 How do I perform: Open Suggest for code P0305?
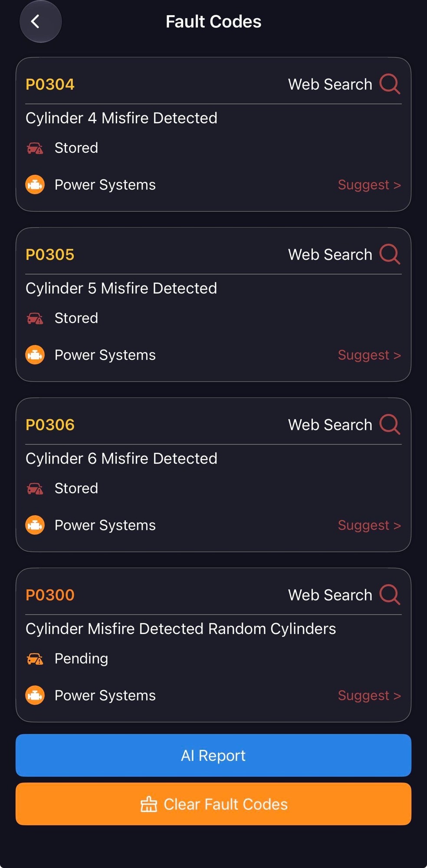369,355
